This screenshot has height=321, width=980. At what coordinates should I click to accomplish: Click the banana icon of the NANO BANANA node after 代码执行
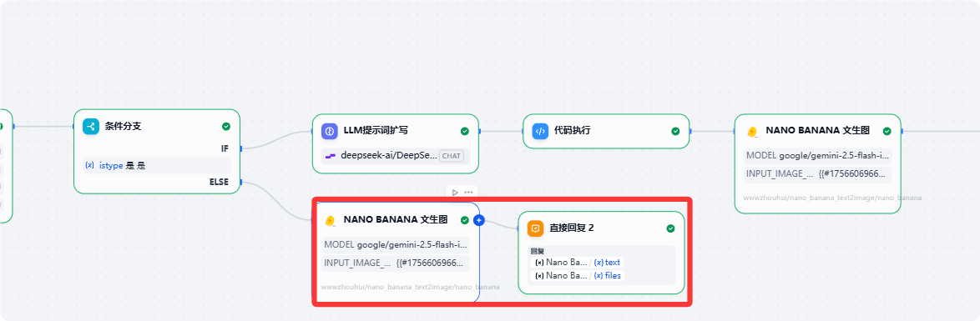[x=752, y=131]
